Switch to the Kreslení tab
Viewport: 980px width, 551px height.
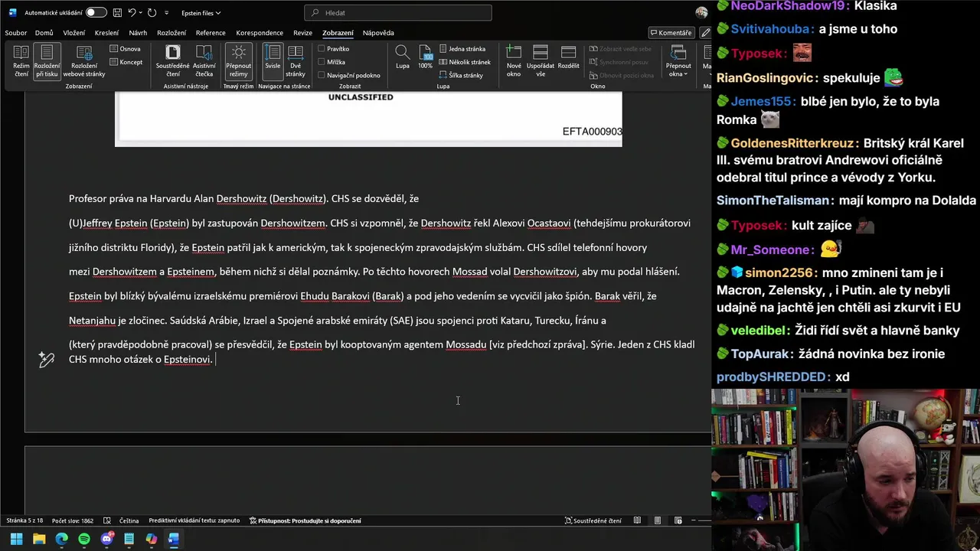106,33
